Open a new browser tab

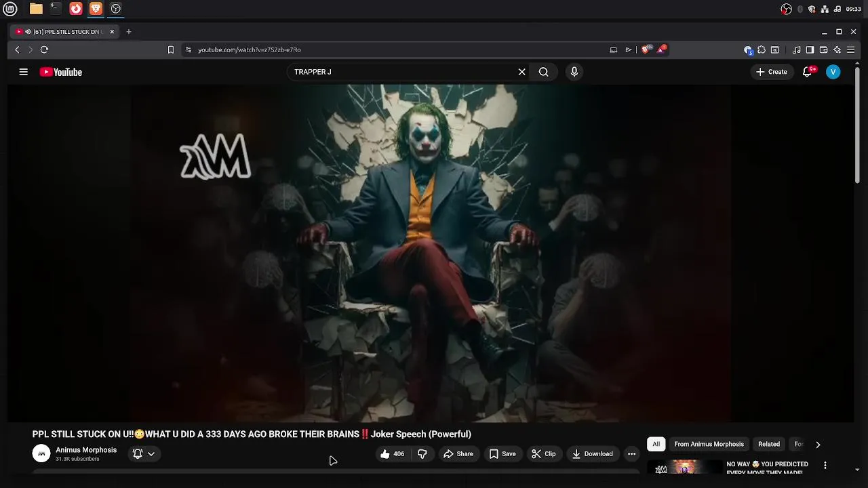point(128,31)
